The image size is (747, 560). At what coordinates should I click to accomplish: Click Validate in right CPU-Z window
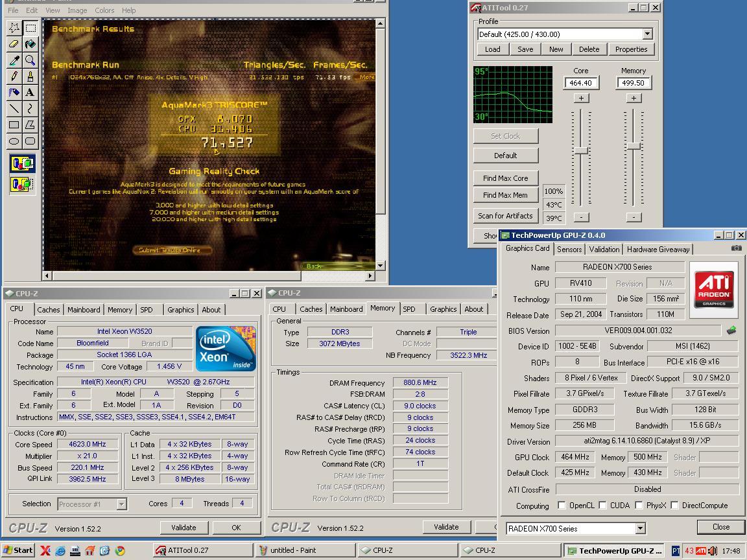446,527
